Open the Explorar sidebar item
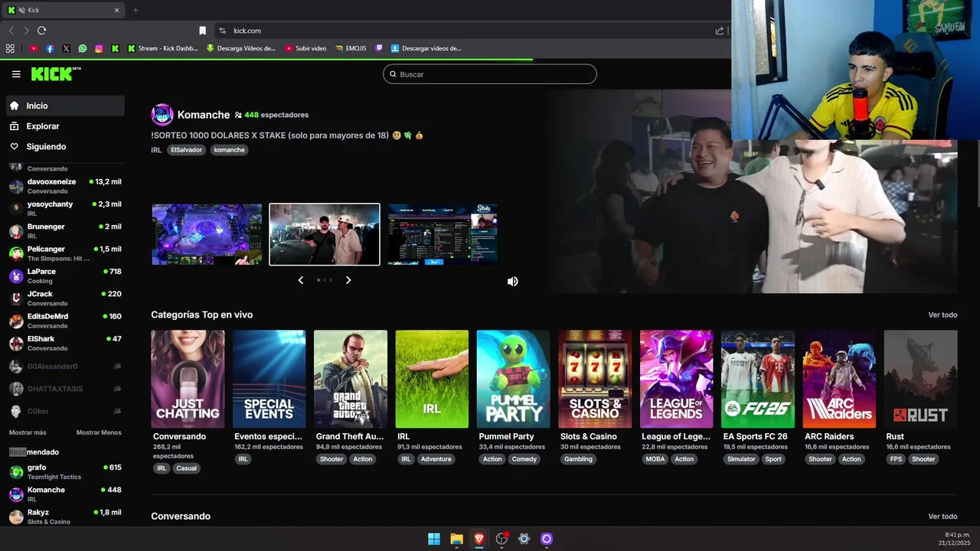Screen dimensions: 980x551 [x=65, y=126]
